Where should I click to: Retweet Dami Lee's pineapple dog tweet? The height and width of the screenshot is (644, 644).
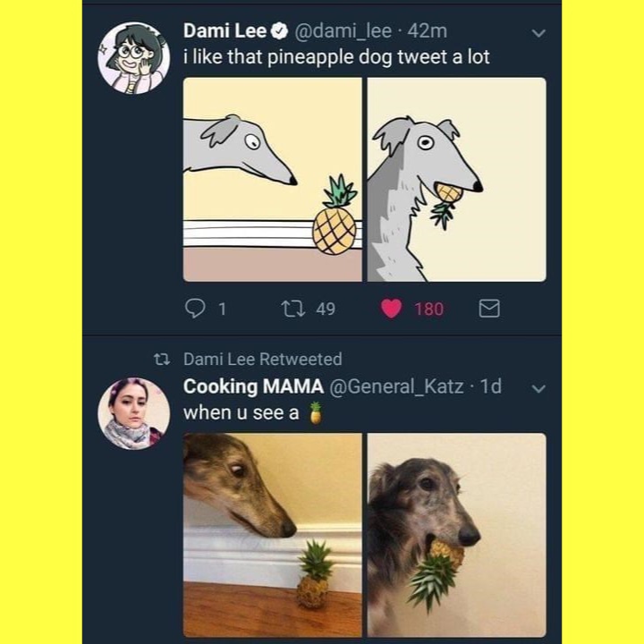(x=292, y=309)
